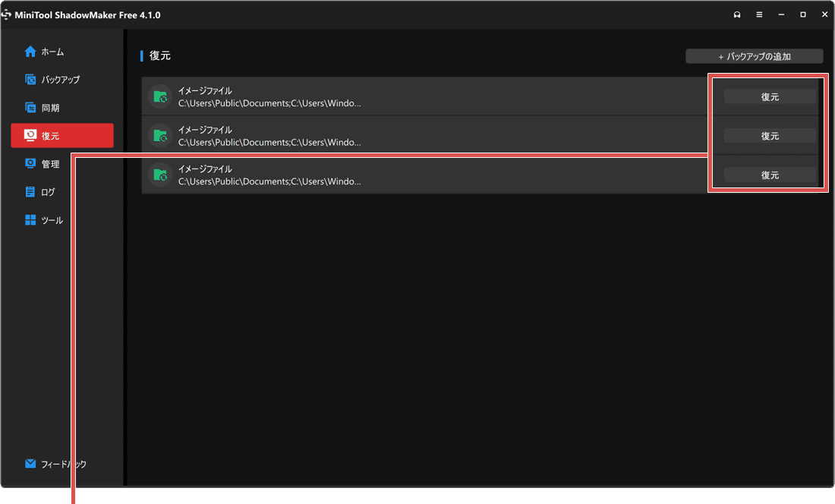
Task: Open the ホーム section in the sidebar
Action: click(x=46, y=51)
